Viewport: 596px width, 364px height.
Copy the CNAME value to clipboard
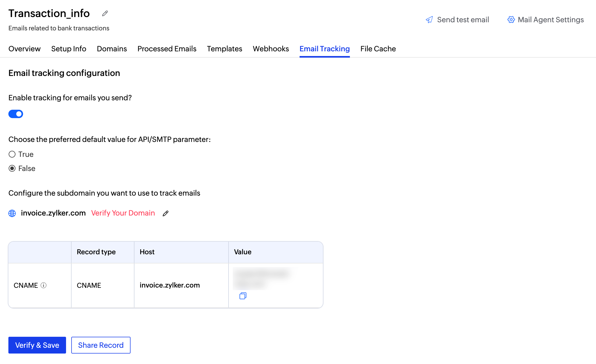(243, 296)
